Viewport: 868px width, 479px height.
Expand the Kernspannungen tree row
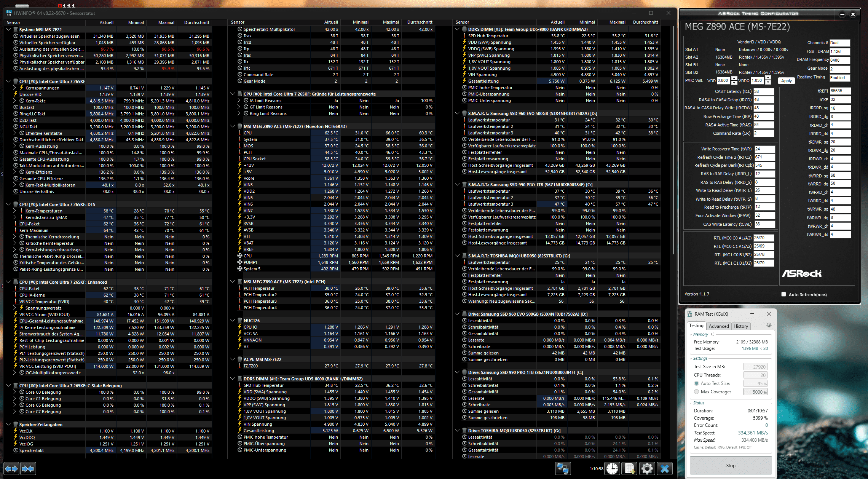pos(15,88)
